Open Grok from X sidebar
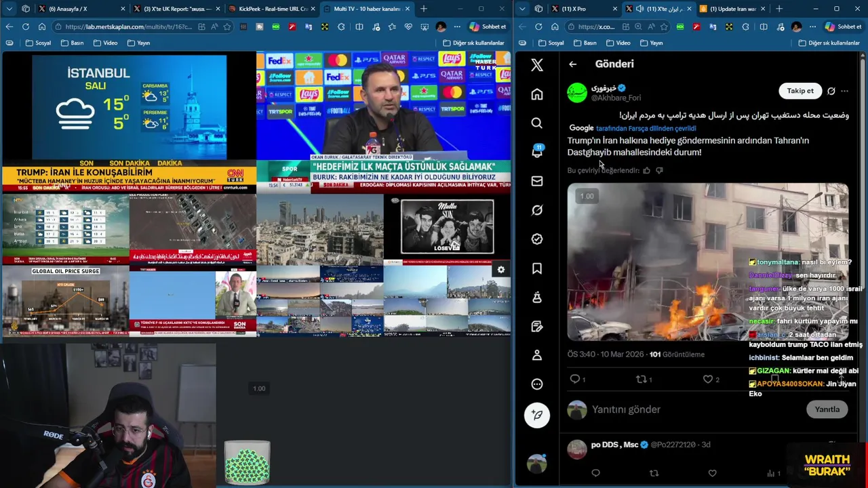Image resolution: width=868 pixels, height=488 pixels. (537, 210)
